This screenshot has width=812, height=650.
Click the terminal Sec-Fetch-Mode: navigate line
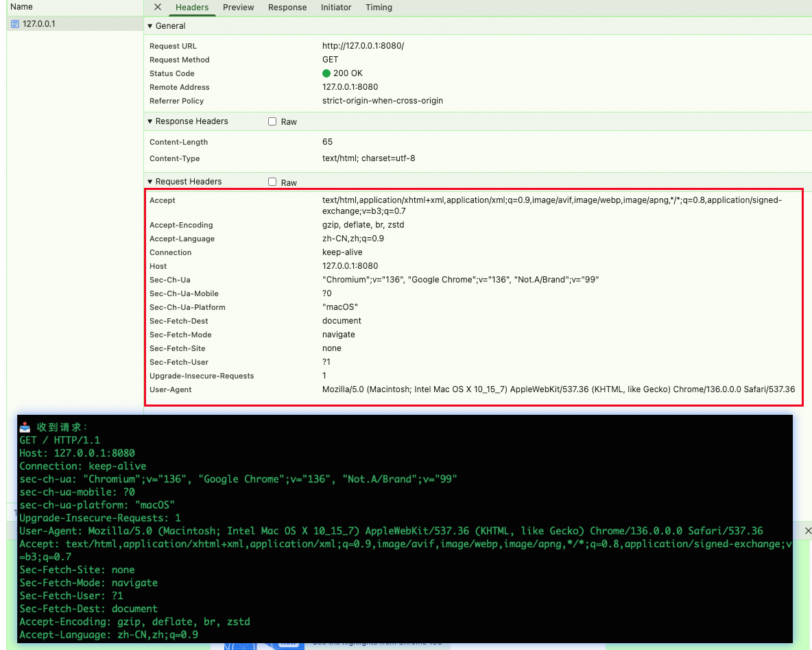(x=88, y=583)
